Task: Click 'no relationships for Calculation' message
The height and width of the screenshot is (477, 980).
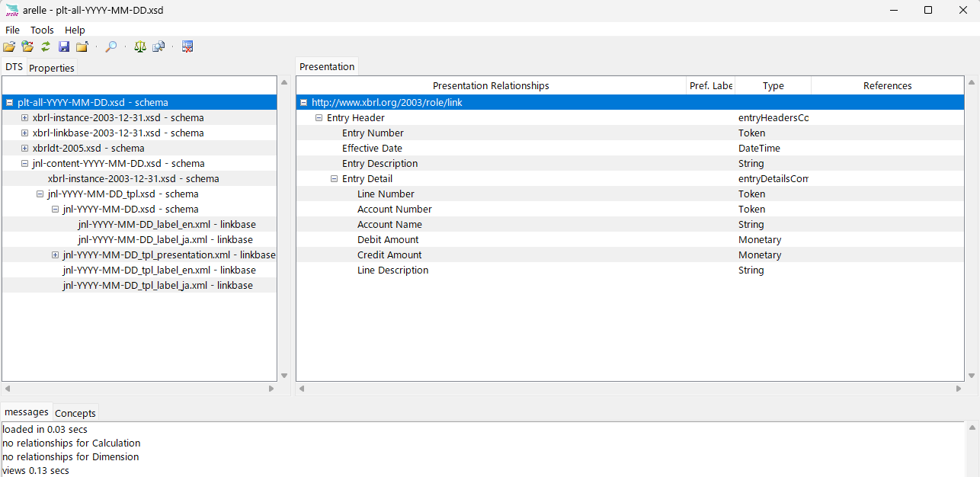Action: [x=72, y=443]
